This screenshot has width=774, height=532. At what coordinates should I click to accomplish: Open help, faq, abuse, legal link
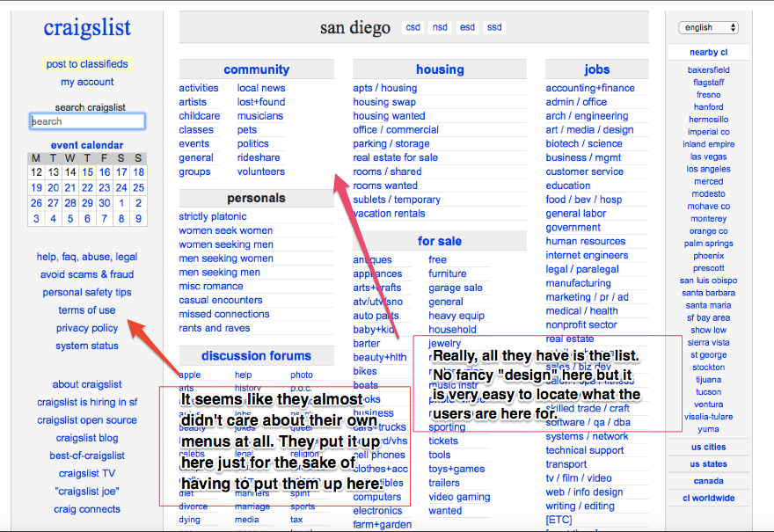(87, 257)
